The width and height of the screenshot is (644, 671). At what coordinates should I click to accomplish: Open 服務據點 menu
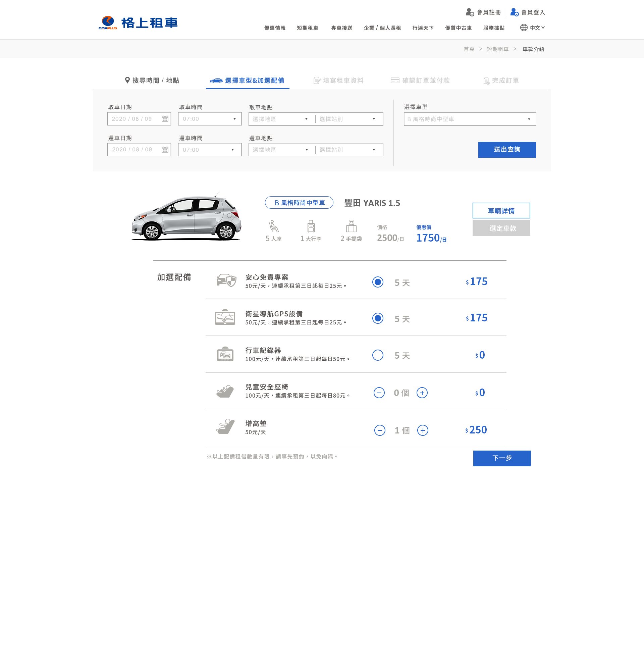point(494,28)
